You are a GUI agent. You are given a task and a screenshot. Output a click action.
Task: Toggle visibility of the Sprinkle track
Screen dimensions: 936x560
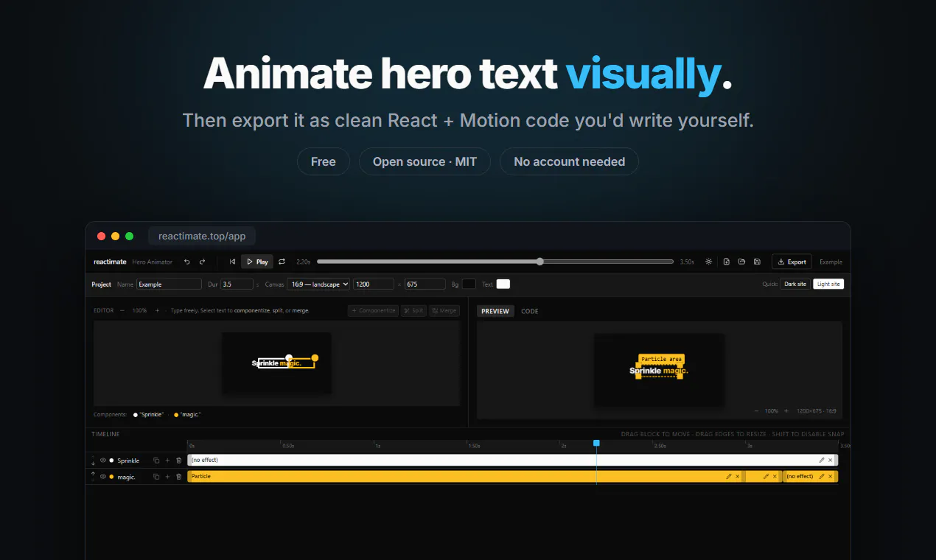(103, 461)
